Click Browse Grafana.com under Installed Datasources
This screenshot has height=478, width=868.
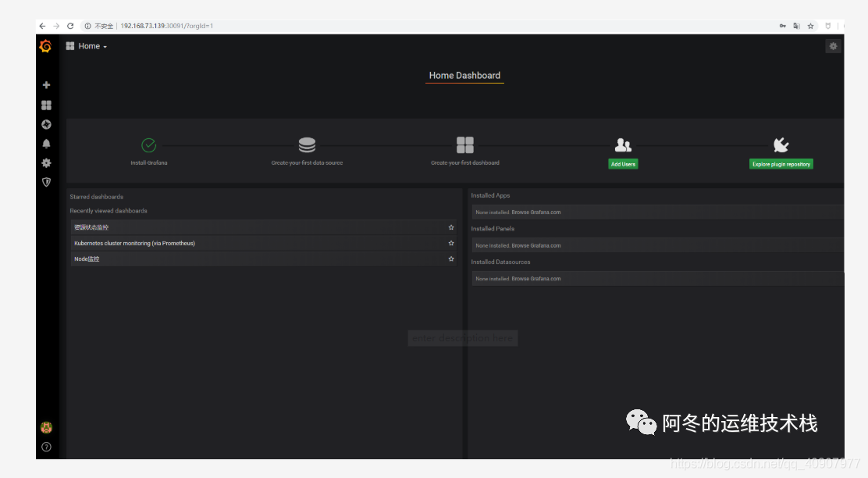click(535, 279)
